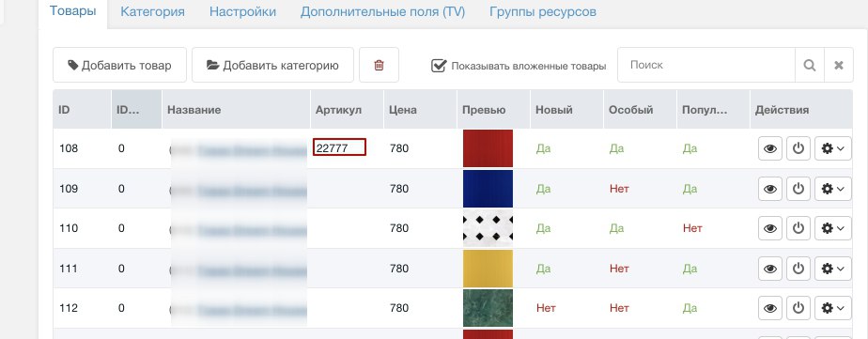Sort by the Особый column header
This screenshot has width=868, height=339.
(640, 110)
